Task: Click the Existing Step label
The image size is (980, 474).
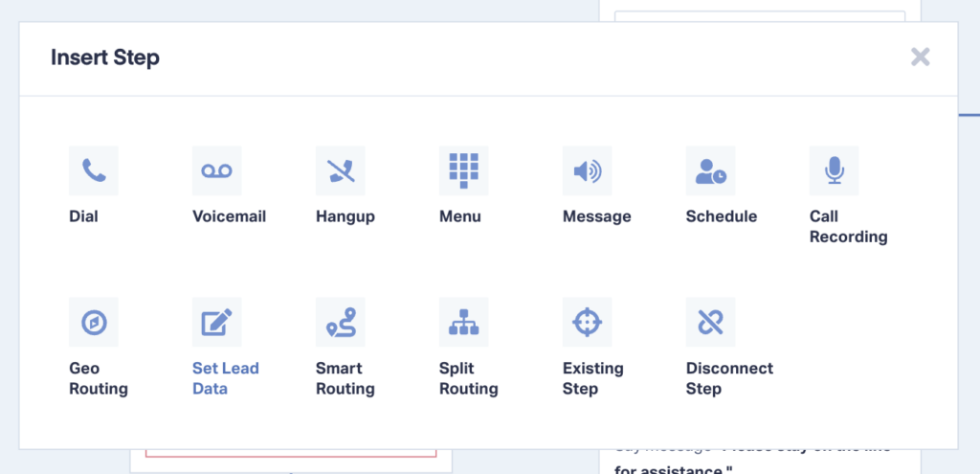Action: 593,378
